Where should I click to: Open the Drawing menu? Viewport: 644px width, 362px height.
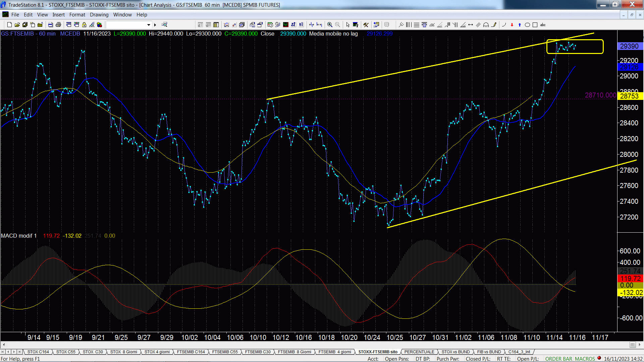[99, 15]
